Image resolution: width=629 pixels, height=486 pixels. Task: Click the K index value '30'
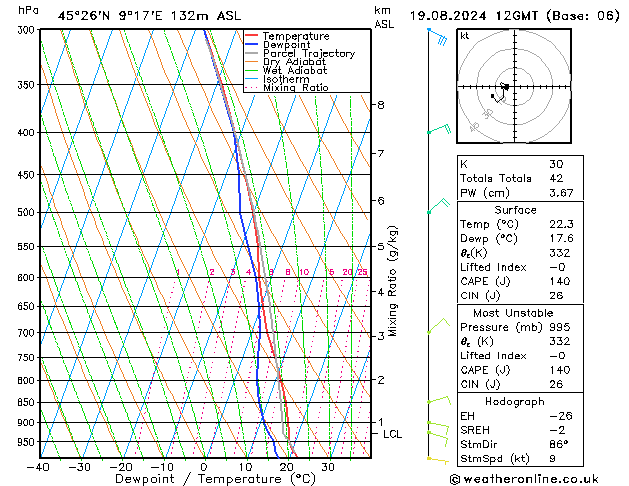tap(556, 164)
